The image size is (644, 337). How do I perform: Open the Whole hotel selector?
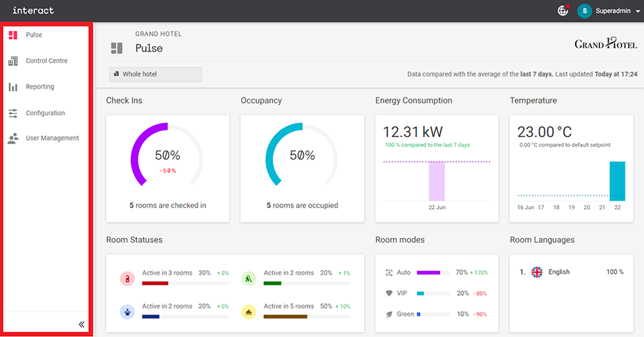155,74
